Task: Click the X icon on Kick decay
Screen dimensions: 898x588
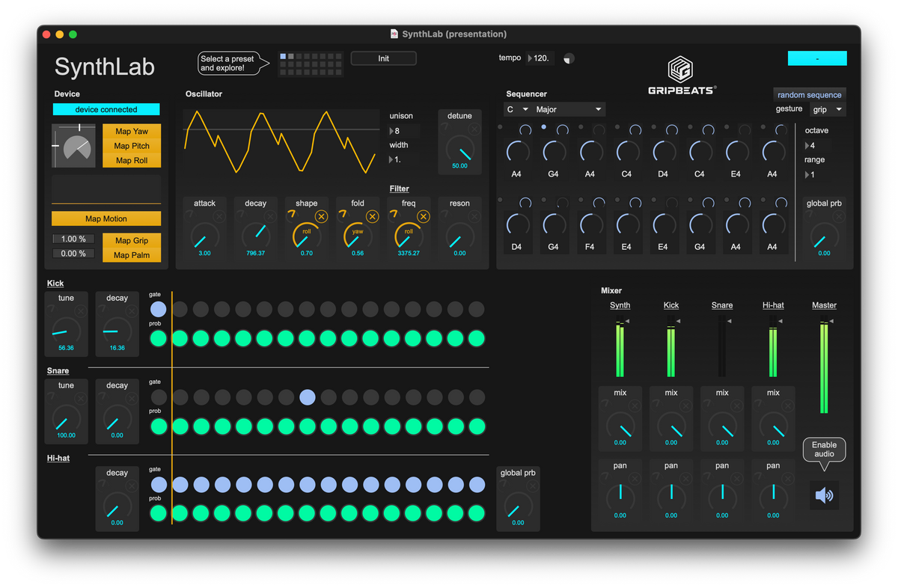Action: coord(132,311)
